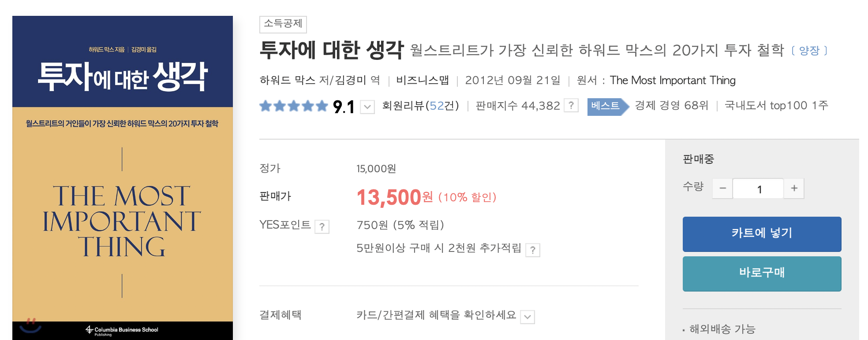This screenshot has width=868, height=340.
Task: Click the blue 베스트 badge
Action: point(606,106)
